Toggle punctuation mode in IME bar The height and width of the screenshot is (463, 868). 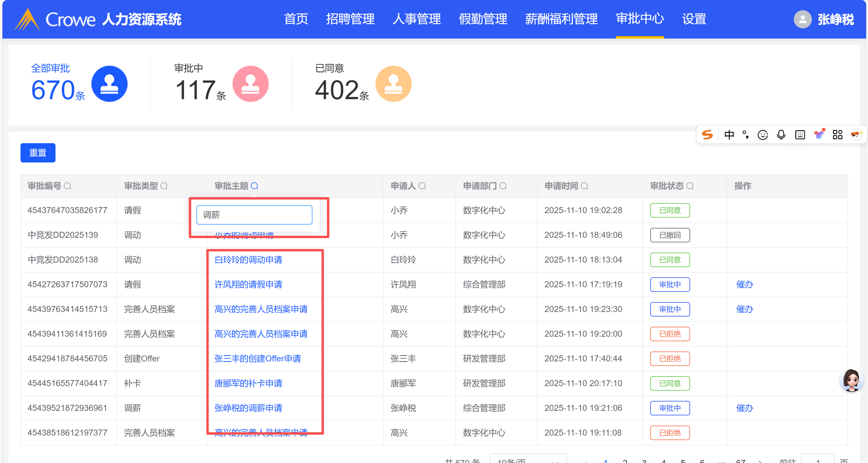(746, 135)
